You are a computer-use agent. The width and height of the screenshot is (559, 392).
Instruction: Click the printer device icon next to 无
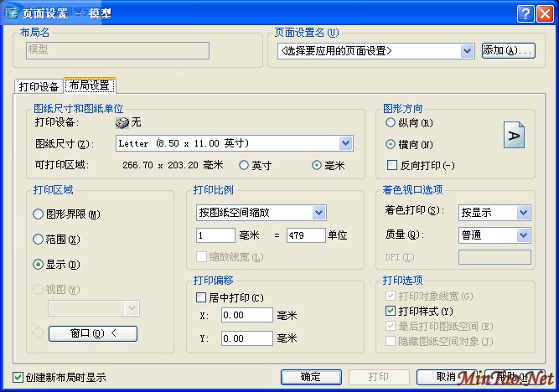click(122, 122)
